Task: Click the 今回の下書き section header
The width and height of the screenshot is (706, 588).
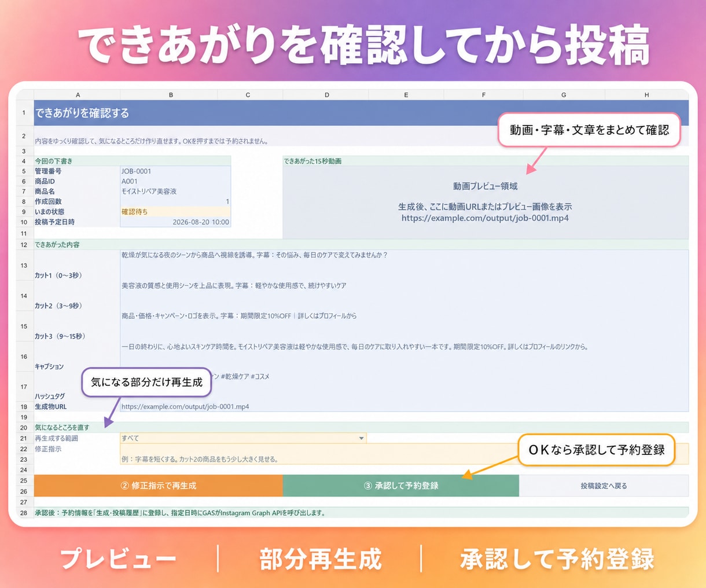Action: [x=133, y=161]
